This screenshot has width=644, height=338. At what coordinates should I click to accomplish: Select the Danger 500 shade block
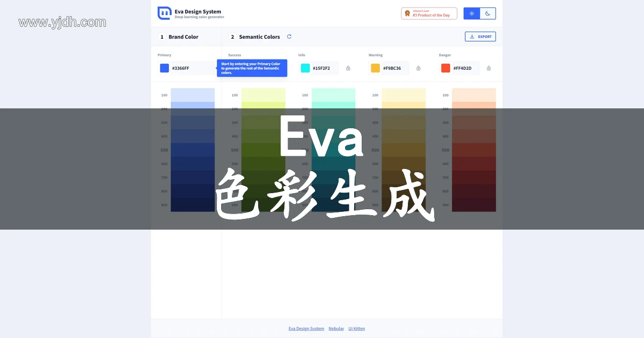pos(474,150)
